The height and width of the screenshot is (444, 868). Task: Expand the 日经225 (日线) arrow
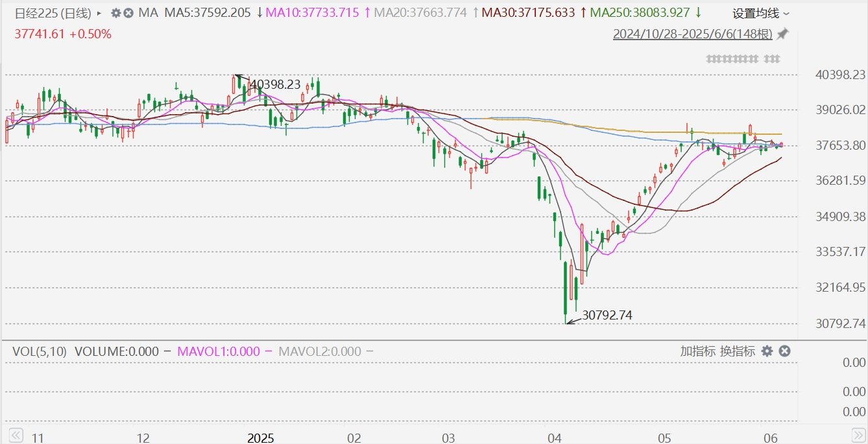[99, 13]
